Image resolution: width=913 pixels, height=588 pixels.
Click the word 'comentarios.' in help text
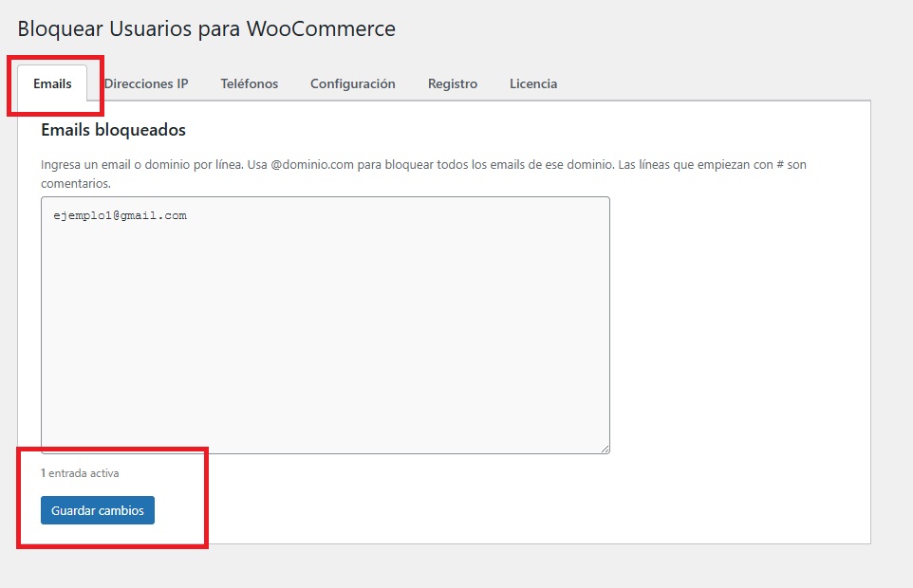pos(76,183)
